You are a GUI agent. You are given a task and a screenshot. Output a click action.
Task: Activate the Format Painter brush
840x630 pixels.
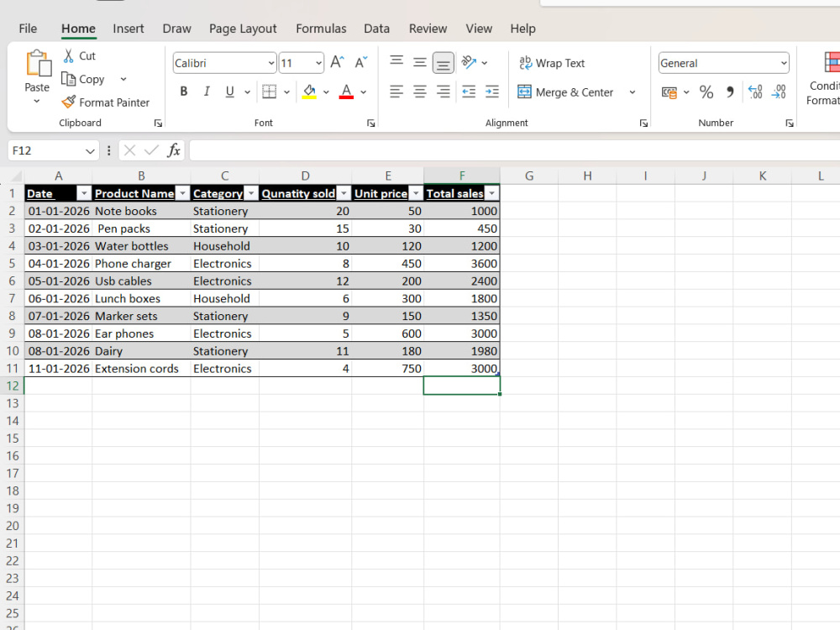[69, 102]
